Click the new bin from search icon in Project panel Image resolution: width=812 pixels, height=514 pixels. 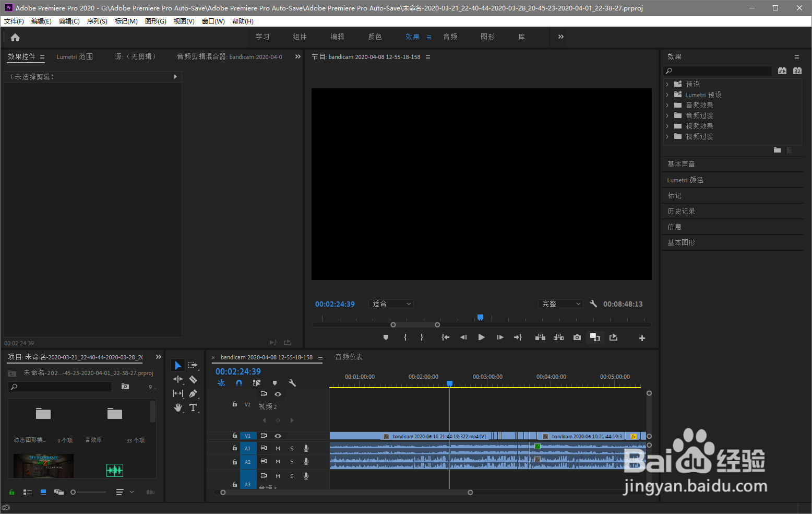(125, 387)
